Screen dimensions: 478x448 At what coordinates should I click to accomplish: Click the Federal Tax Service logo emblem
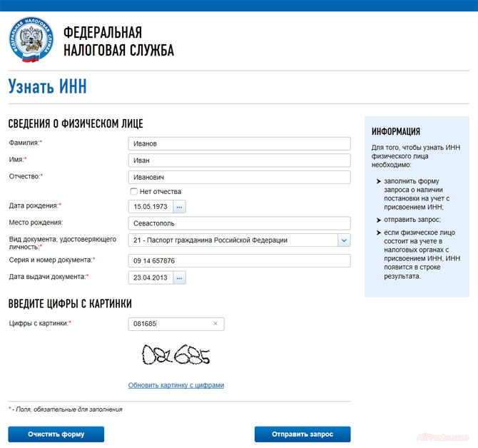[x=31, y=41]
